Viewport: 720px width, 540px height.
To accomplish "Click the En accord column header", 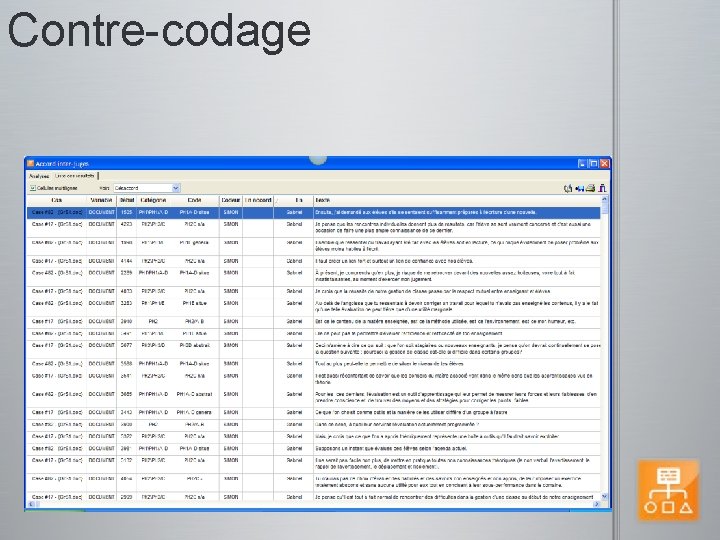I will pos(258,201).
